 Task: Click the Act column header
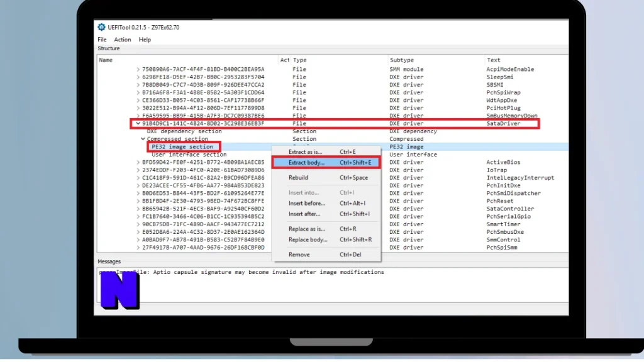285,60
